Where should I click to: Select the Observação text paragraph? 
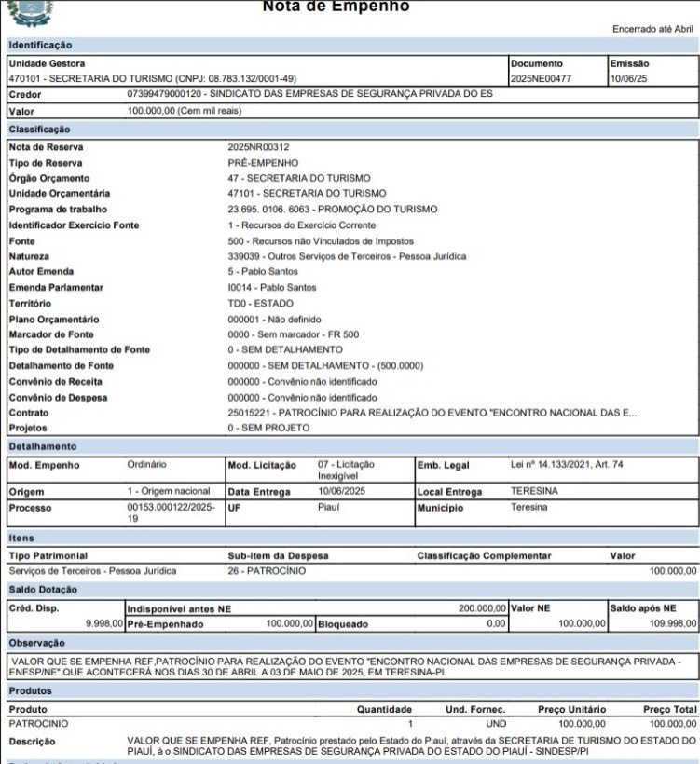[346, 667]
